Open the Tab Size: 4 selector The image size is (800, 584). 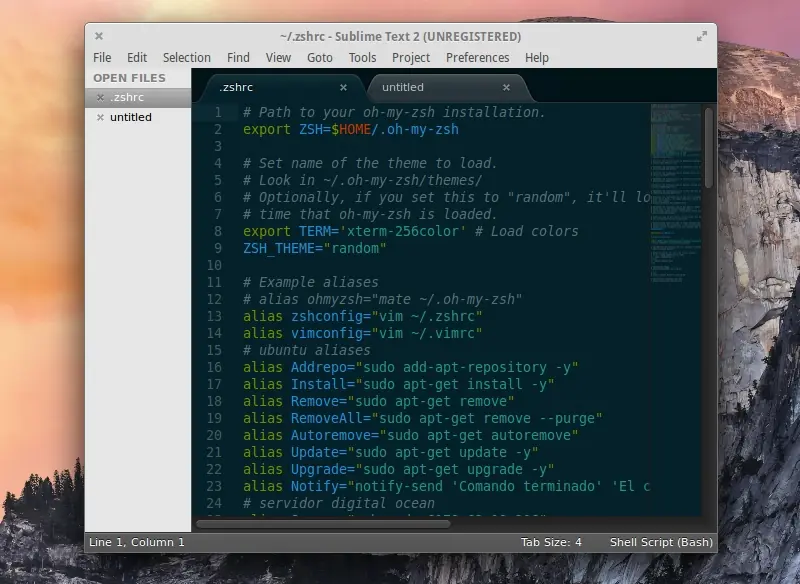coord(551,542)
